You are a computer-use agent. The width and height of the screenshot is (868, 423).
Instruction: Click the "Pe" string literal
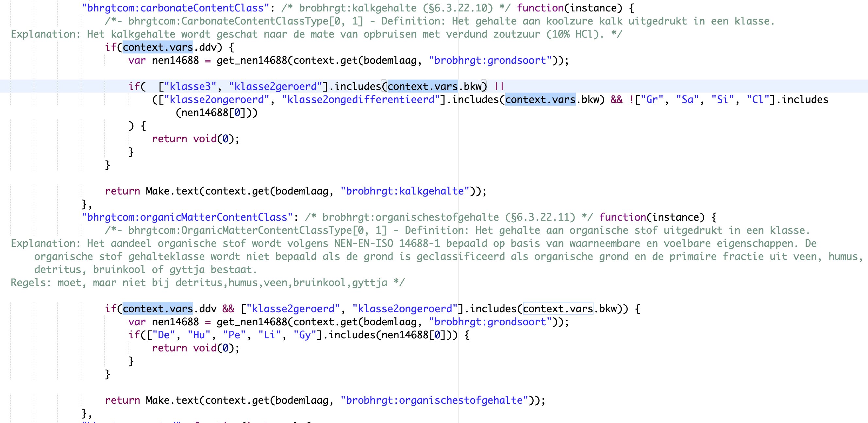click(x=235, y=335)
